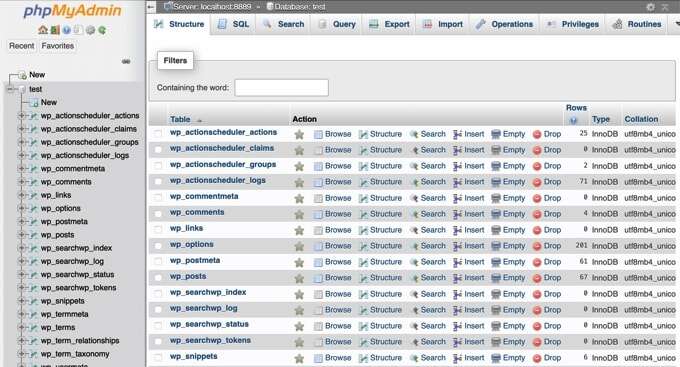Viewport: 680px width, 367px height.
Task: Expand wp_searchwp_index in the sidebar tree
Action: point(21,248)
